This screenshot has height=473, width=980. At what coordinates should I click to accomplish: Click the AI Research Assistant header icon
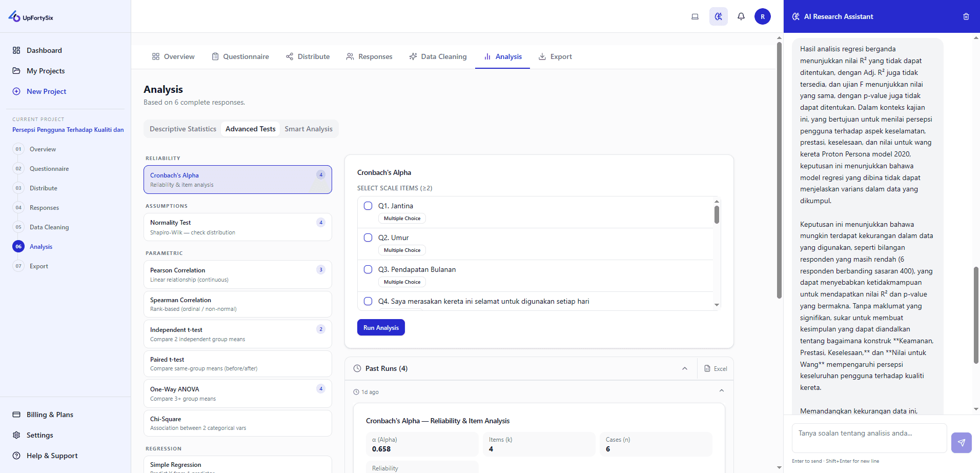pyautogui.click(x=796, y=16)
